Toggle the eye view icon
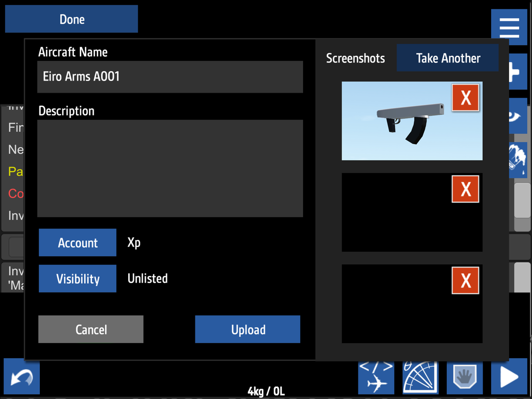Screen dimensions: 532x399 click(x=518, y=116)
